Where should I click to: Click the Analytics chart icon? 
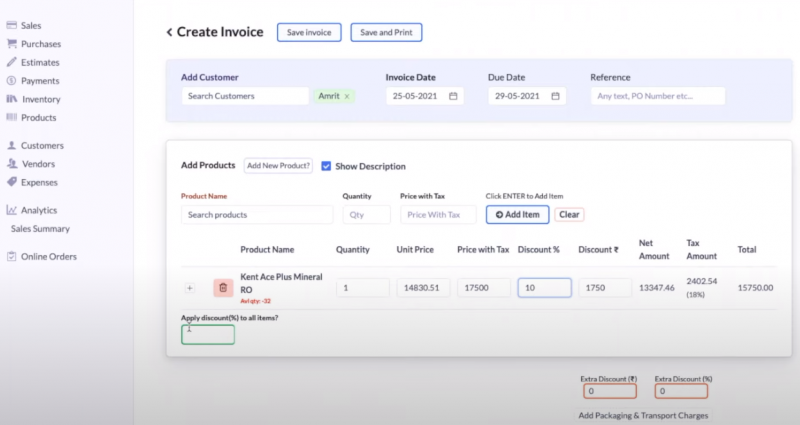tap(11, 210)
